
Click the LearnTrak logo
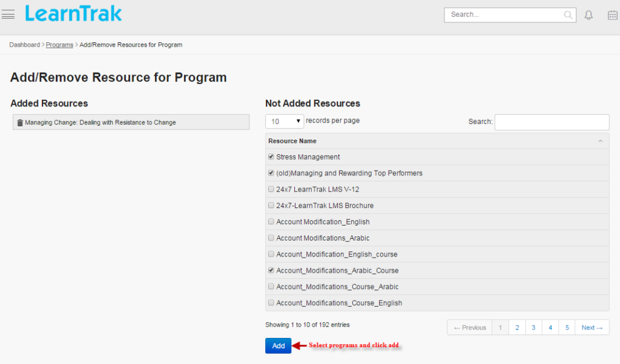73,14
